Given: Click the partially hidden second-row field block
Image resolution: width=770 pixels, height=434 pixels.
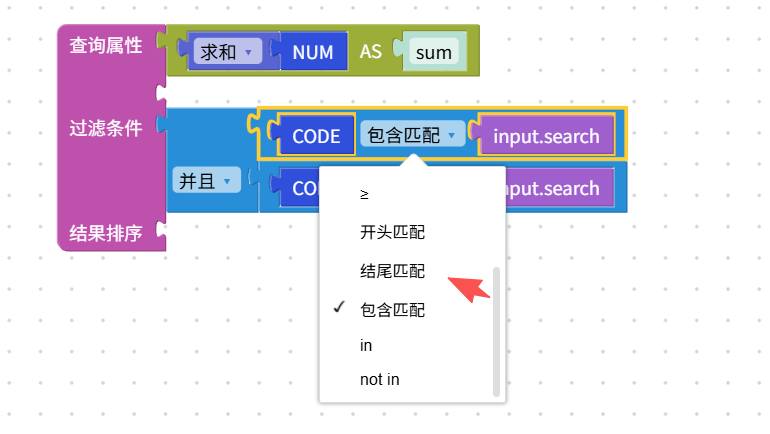Looking at the screenshot, I should (x=298, y=188).
